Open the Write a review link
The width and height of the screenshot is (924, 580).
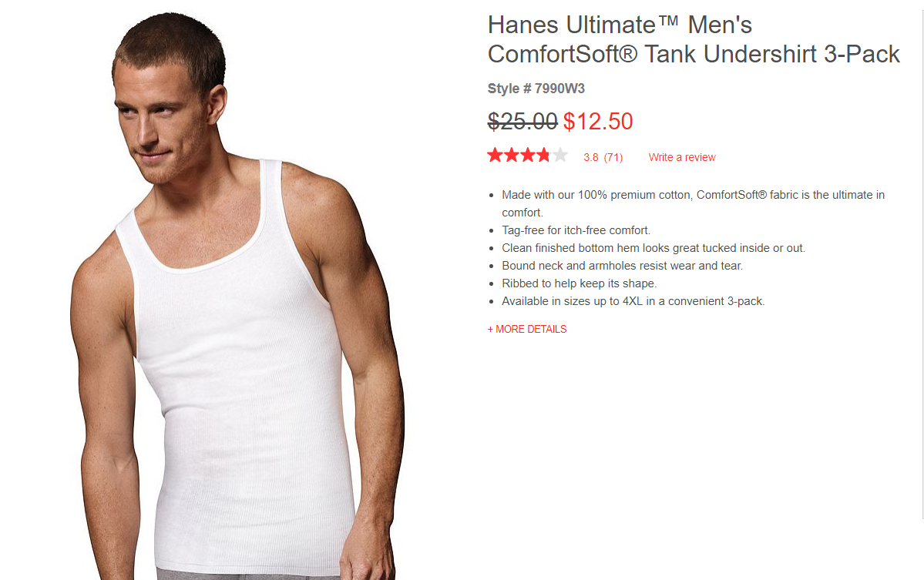682,157
